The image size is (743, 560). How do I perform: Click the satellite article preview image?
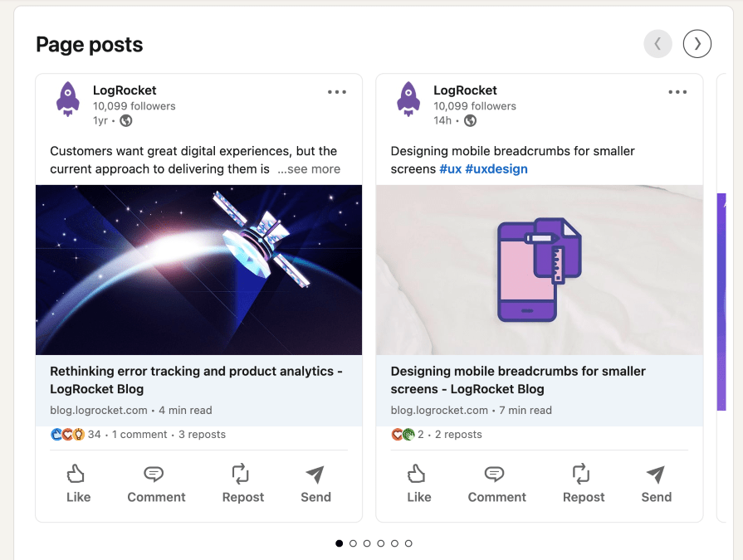pyautogui.click(x=198, y=268)
